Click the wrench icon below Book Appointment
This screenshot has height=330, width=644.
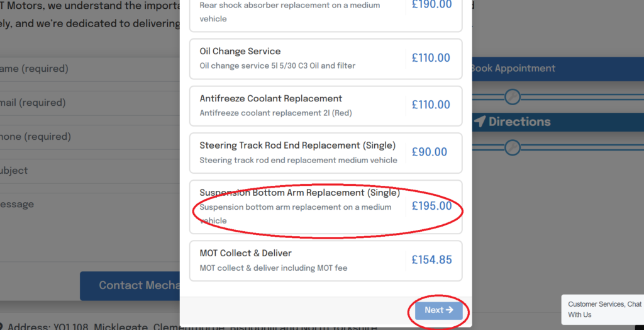pyautogui.click(x=513, y=96)
